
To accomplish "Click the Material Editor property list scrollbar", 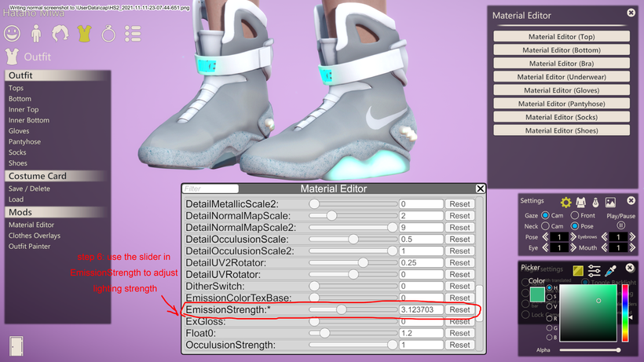I will pyautogui.click(x=479, y=303).
